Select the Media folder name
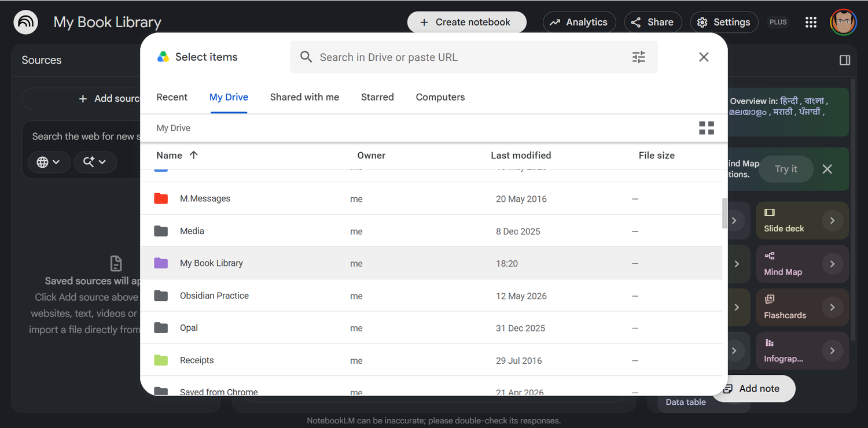The image size is (868, 428). [x=192, y=231]
